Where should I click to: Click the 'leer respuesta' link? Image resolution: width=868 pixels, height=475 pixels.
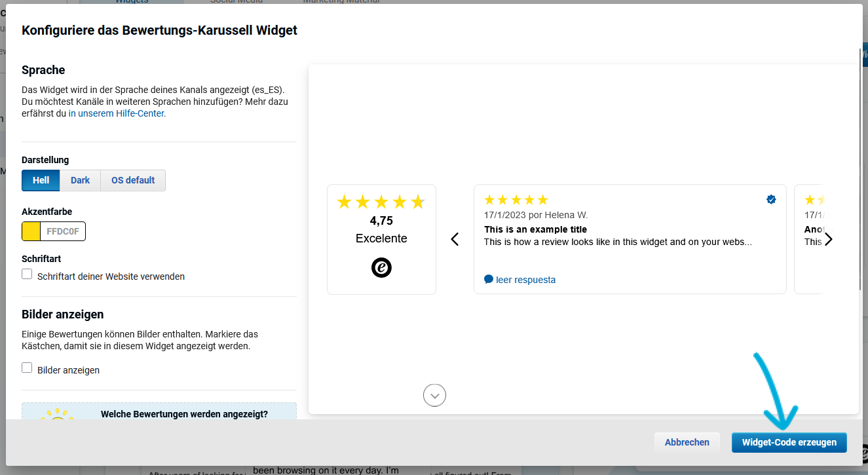coord(525,280)
